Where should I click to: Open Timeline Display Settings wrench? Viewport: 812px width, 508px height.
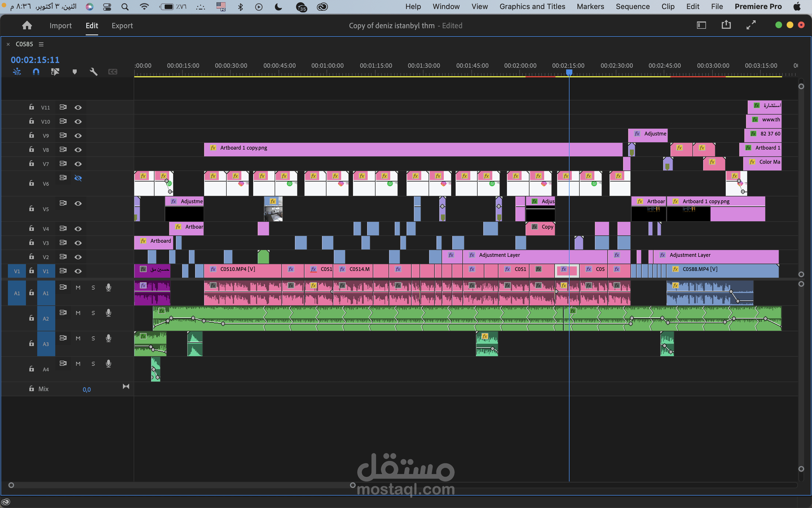pos(94,72)
